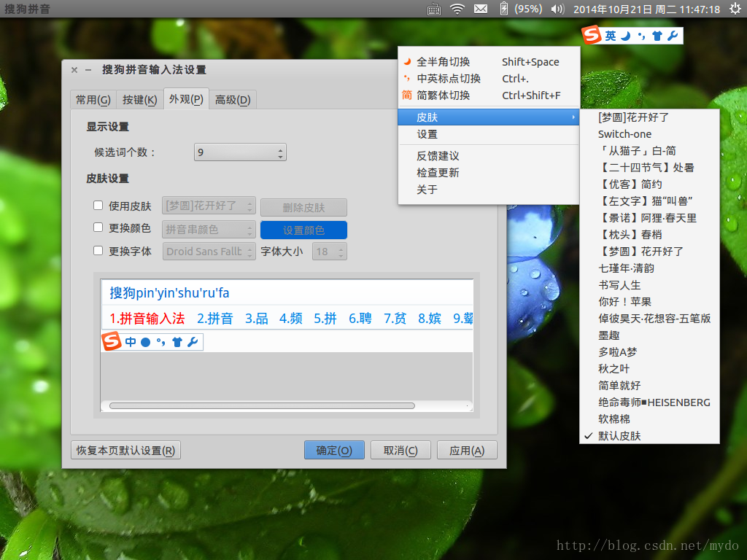Open the mail envelope indicator
Image resolution: width=747 pixels, height=560 pixels.
pos(481,9)
